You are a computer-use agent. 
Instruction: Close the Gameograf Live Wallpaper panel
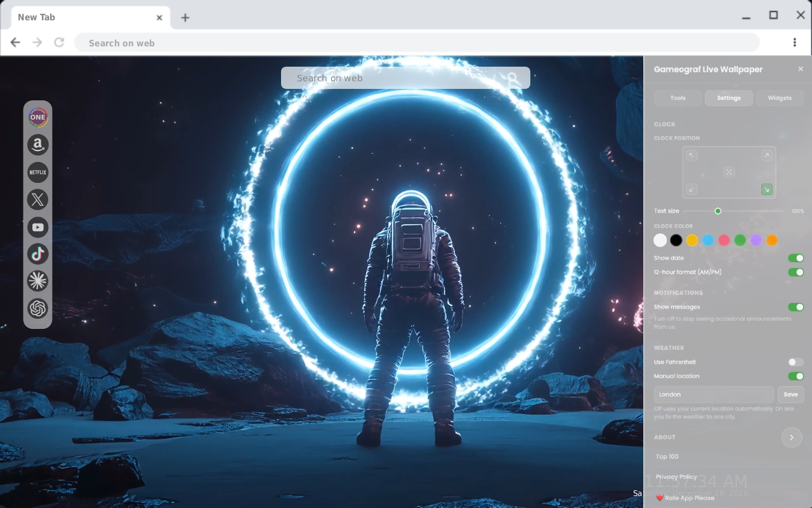coord(801,69)
